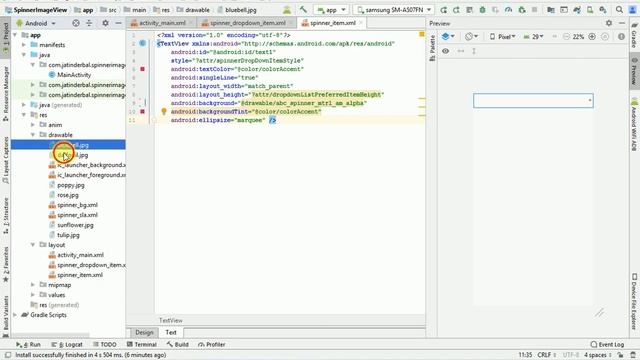The width and height of the screenshot is (640, 360).
Task: Open the app run configuration dropdown
Action: 331,9
